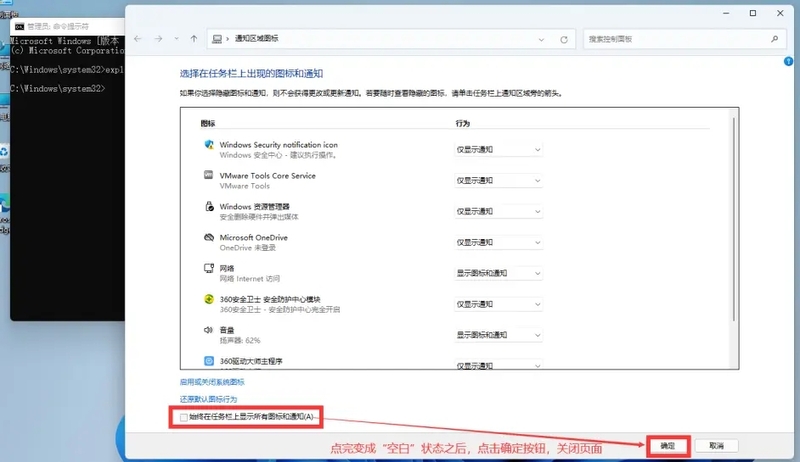Click the 确定 button

[668, 446]
